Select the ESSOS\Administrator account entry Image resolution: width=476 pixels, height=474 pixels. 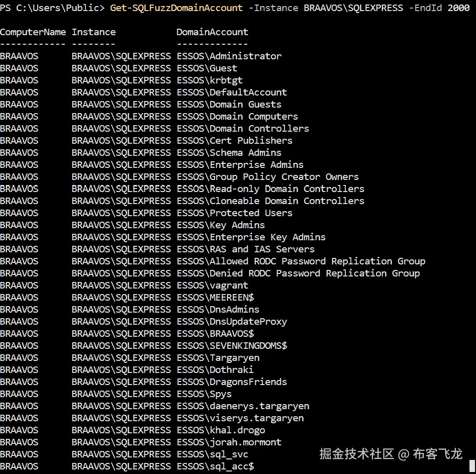(228, 56)
